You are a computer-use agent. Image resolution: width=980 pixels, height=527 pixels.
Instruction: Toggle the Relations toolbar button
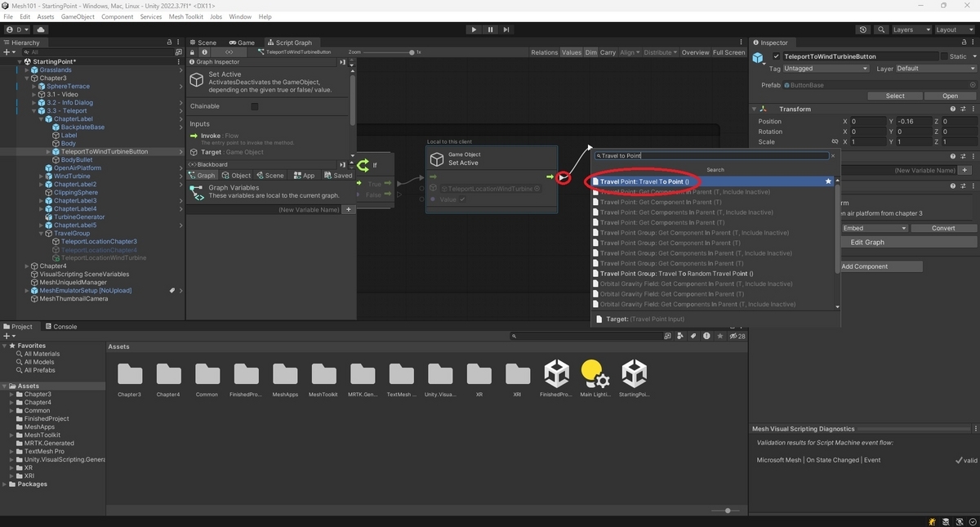(544, 52)
